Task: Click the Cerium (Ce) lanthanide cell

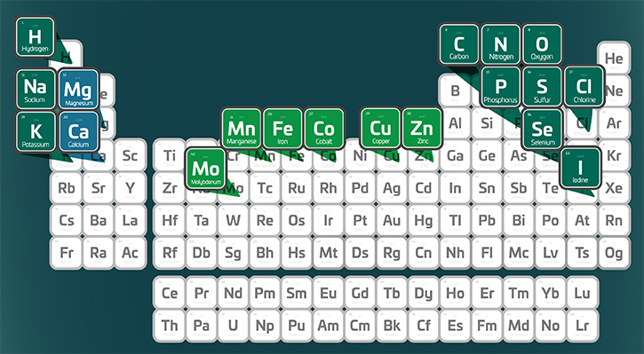Action: tap(170, 294)
